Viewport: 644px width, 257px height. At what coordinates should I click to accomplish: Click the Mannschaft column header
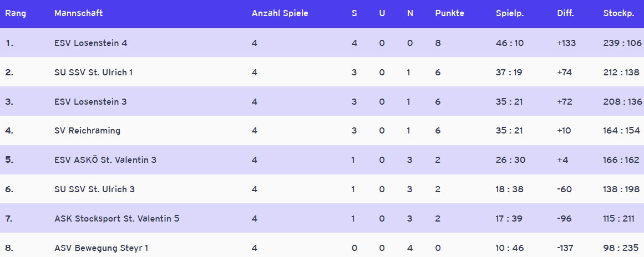pos(78,13)
